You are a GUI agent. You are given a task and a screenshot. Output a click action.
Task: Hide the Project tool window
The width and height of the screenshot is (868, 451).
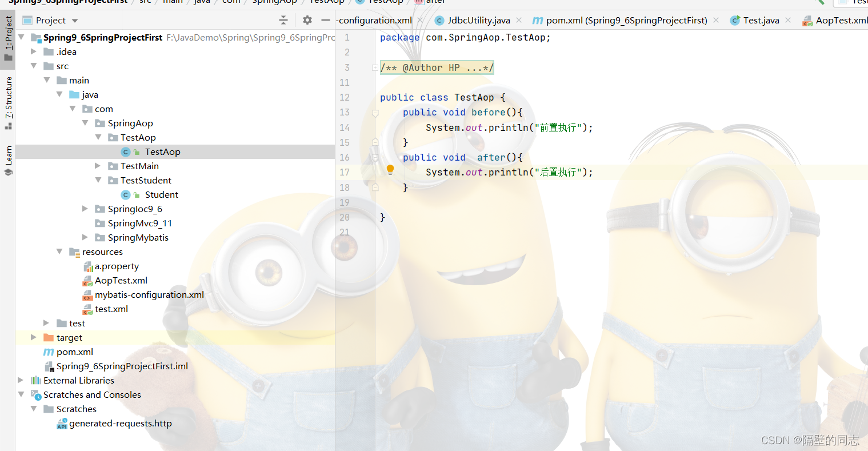(326, 20)
